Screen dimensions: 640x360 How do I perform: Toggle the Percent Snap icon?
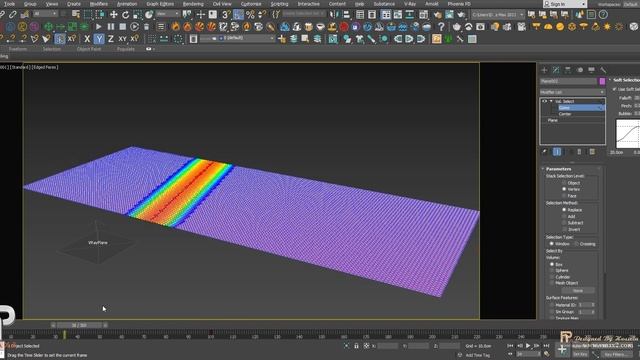point(250,15)
